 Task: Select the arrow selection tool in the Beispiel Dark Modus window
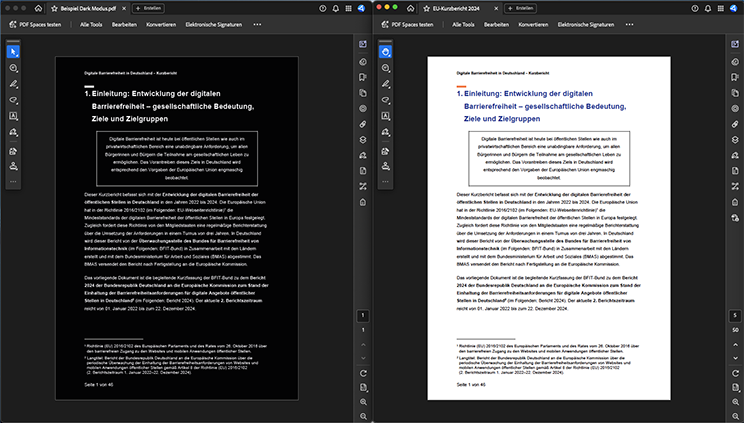tap(13, 51)
